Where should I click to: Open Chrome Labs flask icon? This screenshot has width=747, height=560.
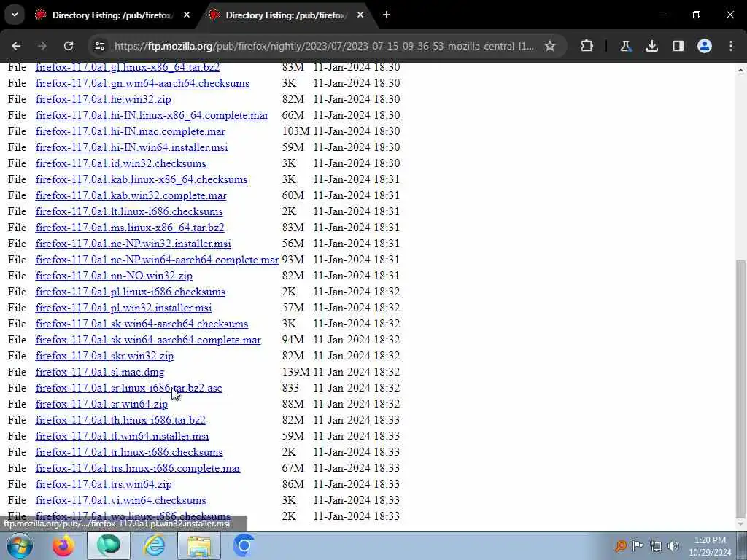(x=625, y=46)
